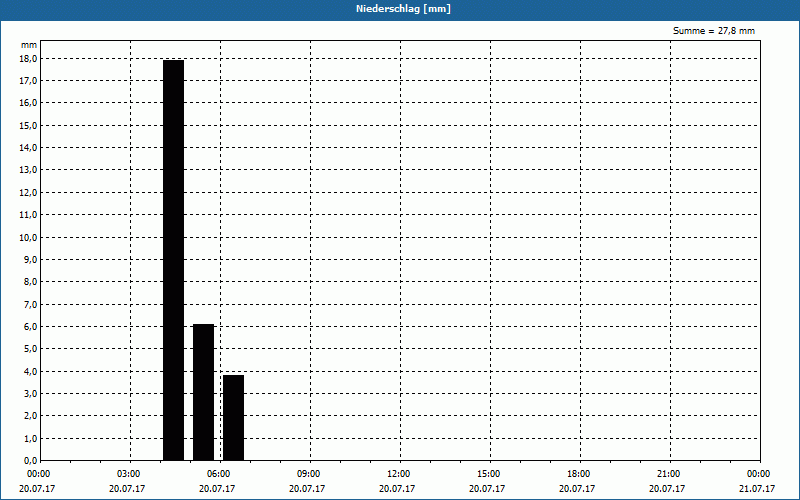The width and height of the screenshot is (800, 500).
Task: Click the y-axis value "11,0"
Action: click(29, 215)
